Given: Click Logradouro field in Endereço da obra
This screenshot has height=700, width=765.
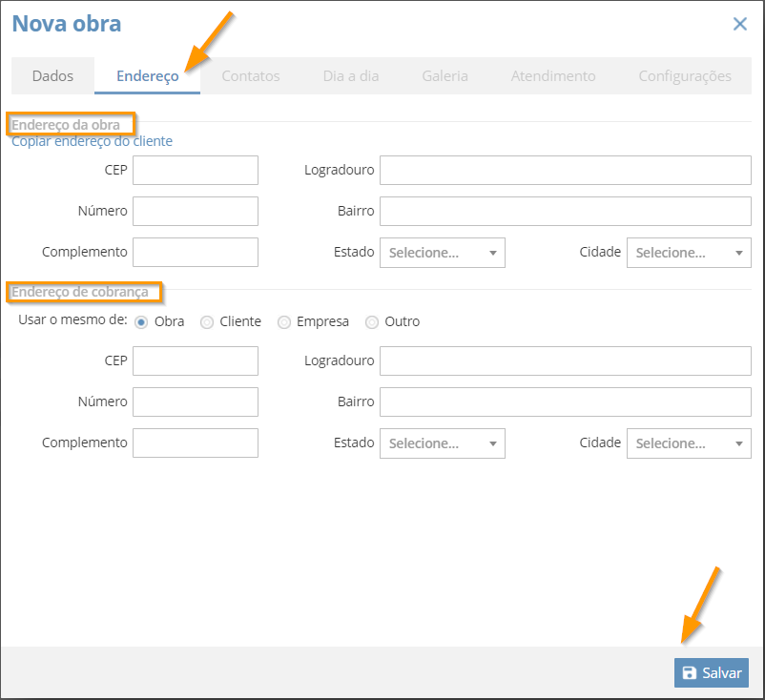Looking at the screenshot, I should click(566, 171).
